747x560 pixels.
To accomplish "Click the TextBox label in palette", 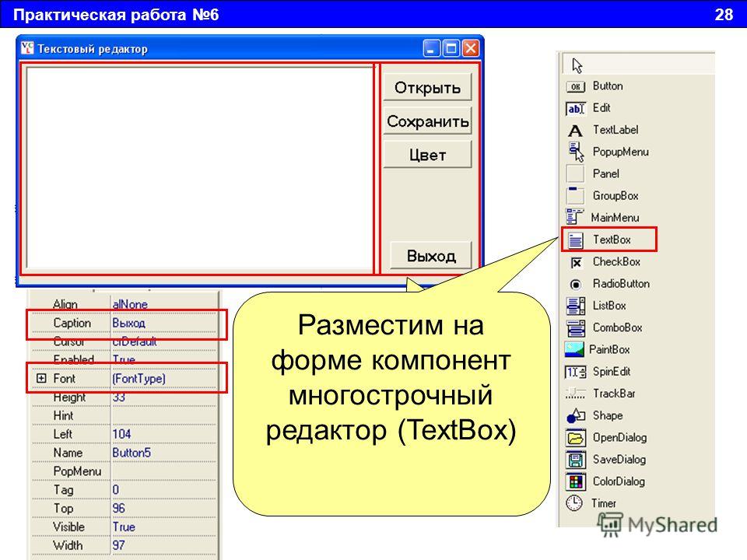I will point(612,240).
